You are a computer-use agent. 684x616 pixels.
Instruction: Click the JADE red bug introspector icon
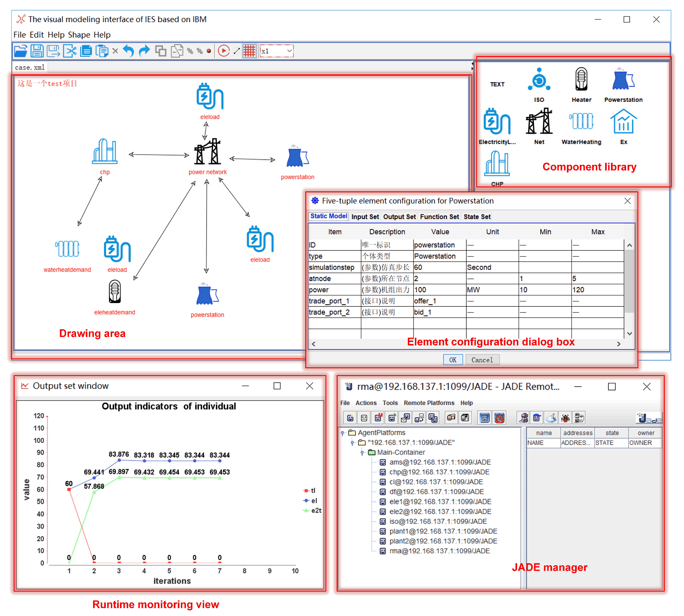pos(565,418)
